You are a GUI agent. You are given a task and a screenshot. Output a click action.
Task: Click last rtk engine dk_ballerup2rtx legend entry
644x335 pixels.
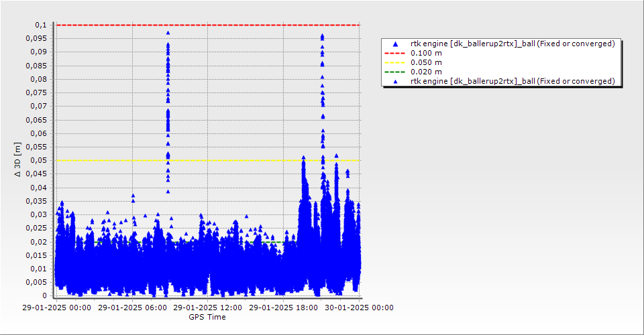click(x=513, y=81)
